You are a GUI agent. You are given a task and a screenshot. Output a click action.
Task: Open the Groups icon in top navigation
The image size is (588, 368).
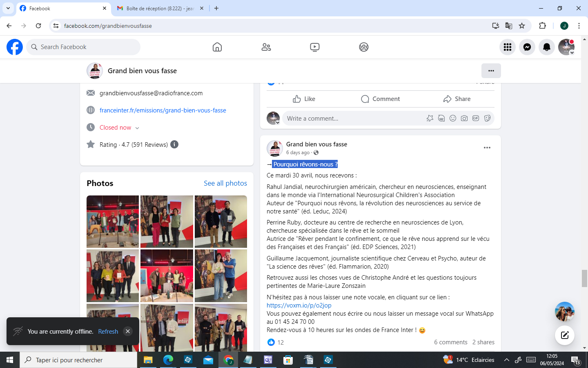point(364,47)
